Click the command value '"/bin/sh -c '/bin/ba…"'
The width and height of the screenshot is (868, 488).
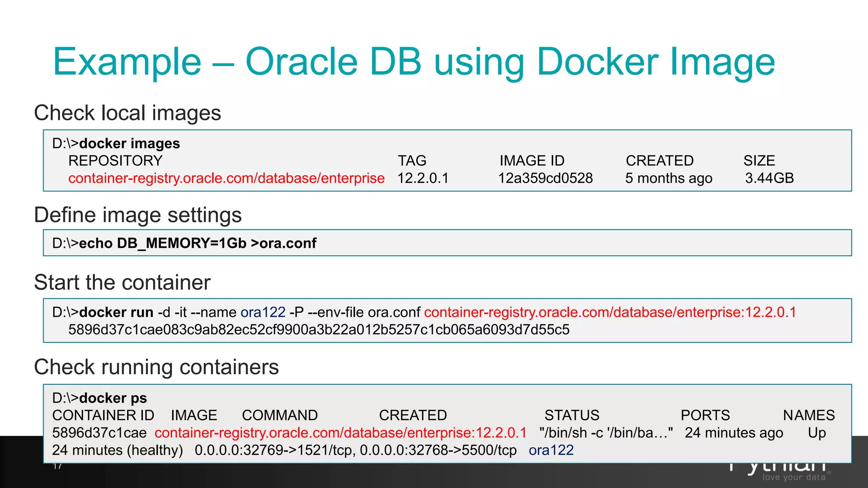pyautogui.click(x=606, y=433)
